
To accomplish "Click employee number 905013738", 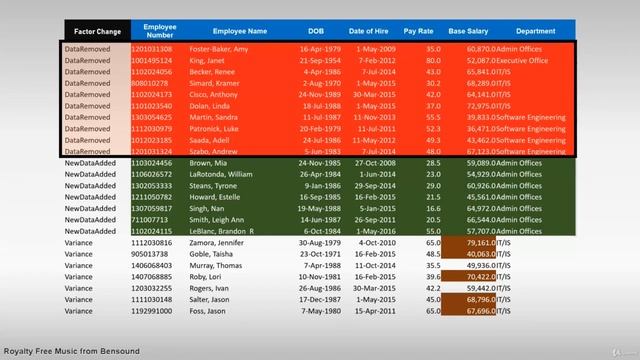I will coord(149,254).
